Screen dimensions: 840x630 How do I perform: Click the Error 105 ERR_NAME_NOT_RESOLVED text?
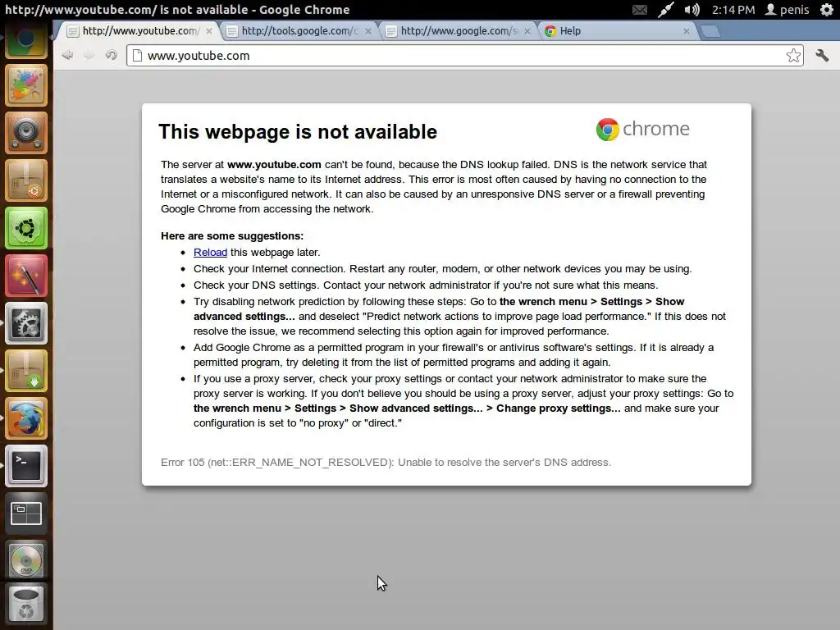click(x=386, y=463)
